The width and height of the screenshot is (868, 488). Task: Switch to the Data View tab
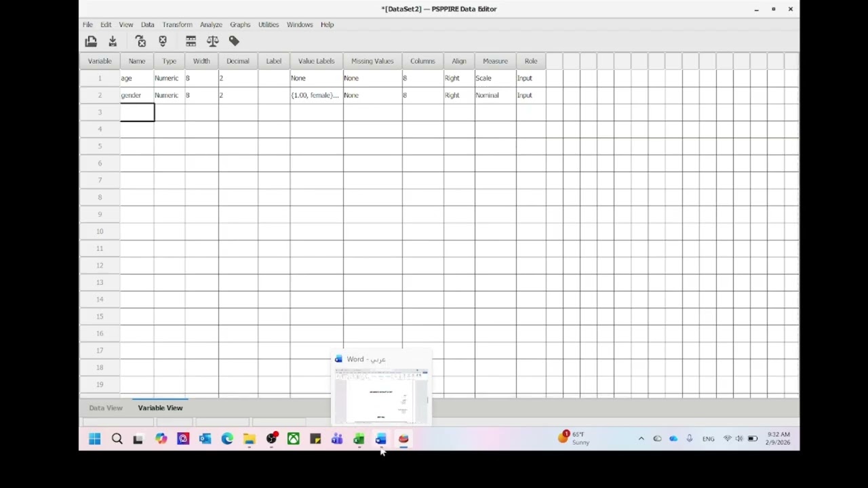(106, 408)
